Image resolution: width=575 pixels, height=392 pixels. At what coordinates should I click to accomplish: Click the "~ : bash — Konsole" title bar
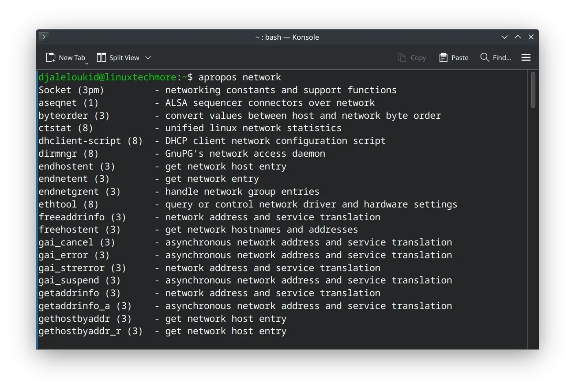287,37
